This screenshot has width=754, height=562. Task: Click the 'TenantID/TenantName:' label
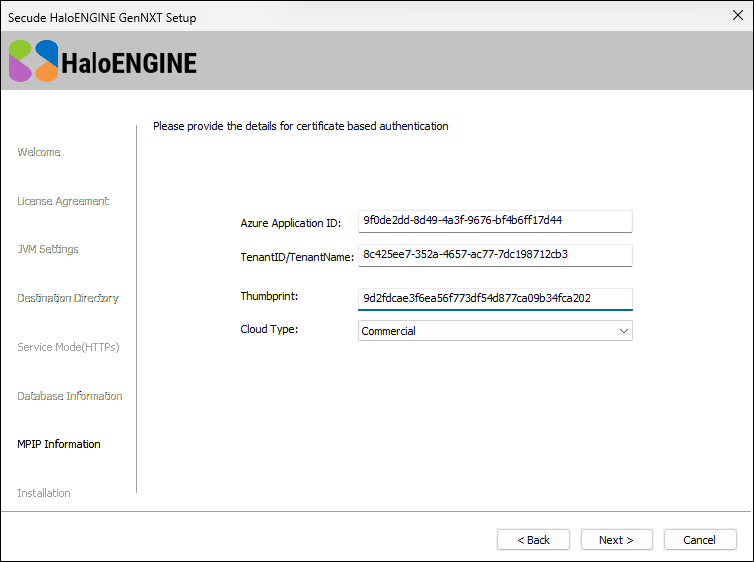297,257
